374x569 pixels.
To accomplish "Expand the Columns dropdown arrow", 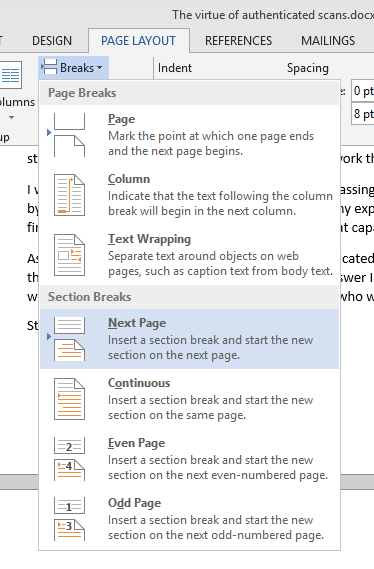I will 12,118.
